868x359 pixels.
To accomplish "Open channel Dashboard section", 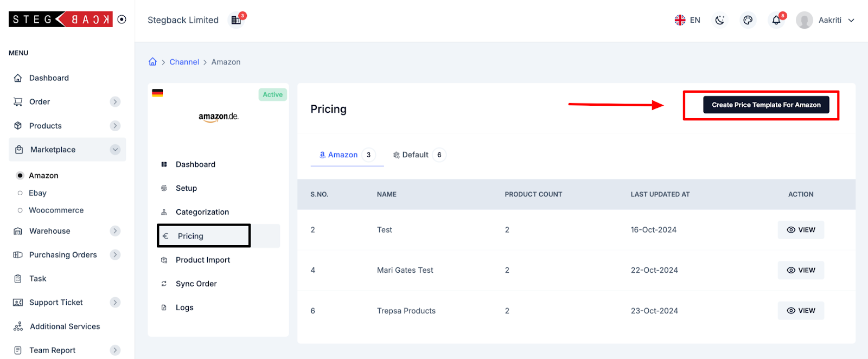I will click(x=195, y=164).
